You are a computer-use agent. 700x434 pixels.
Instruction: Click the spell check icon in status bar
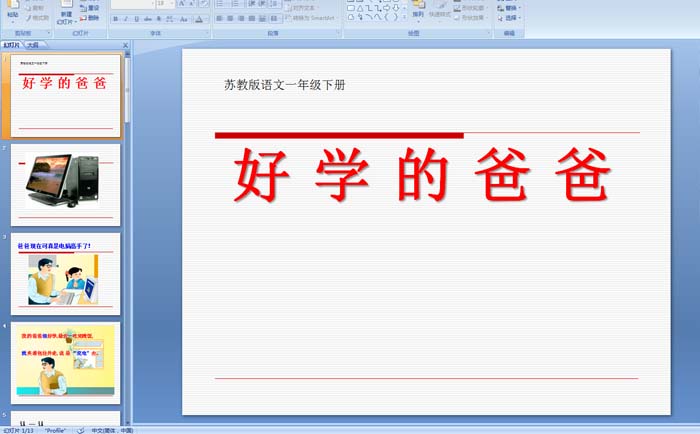click(81, 430)
